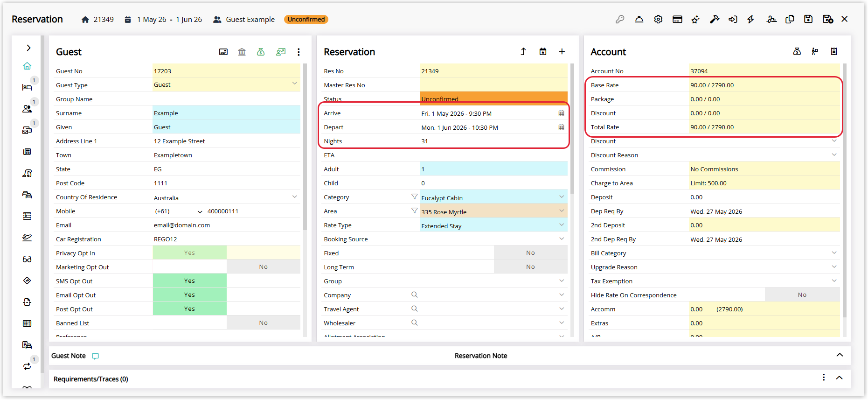Screen dimensions: 868x400
Task: Toggle Banned List No
Action: point(263,323)
